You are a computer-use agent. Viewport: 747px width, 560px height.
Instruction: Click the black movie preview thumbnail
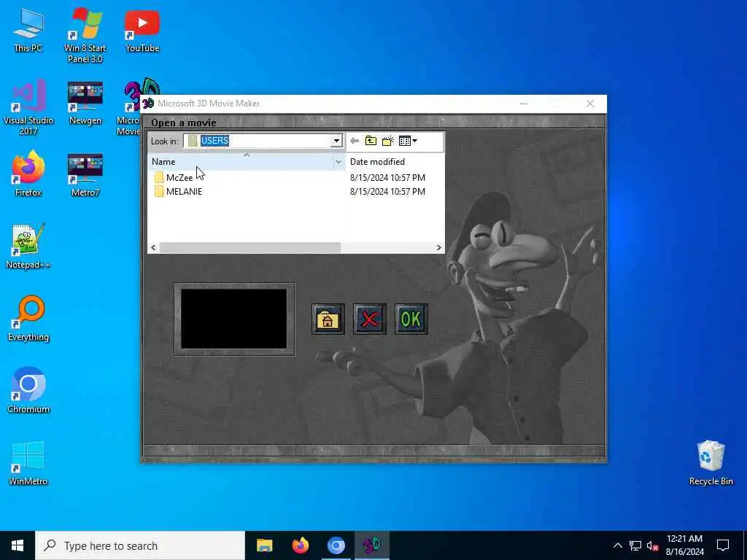tap(234, 319)
